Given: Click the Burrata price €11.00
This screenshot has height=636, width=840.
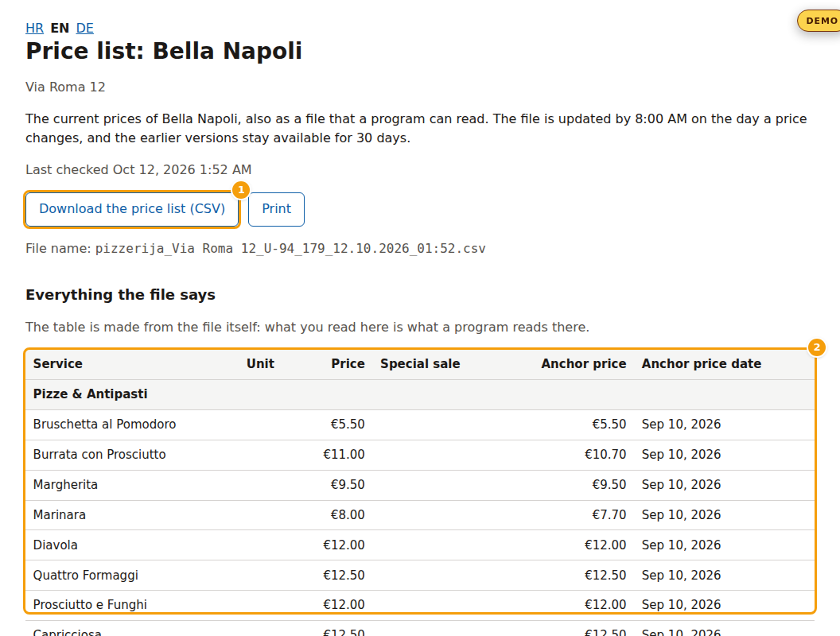Looking at the screenshot, I should [344, 455].
